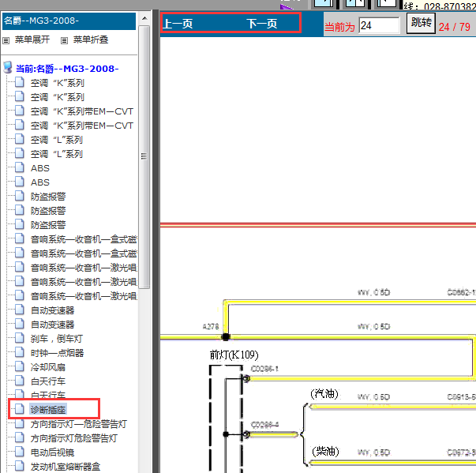Image resolution: width=476 pixels, height=473 pixels.
Task: Click the 当前为 label
Action: click(339, 27)
